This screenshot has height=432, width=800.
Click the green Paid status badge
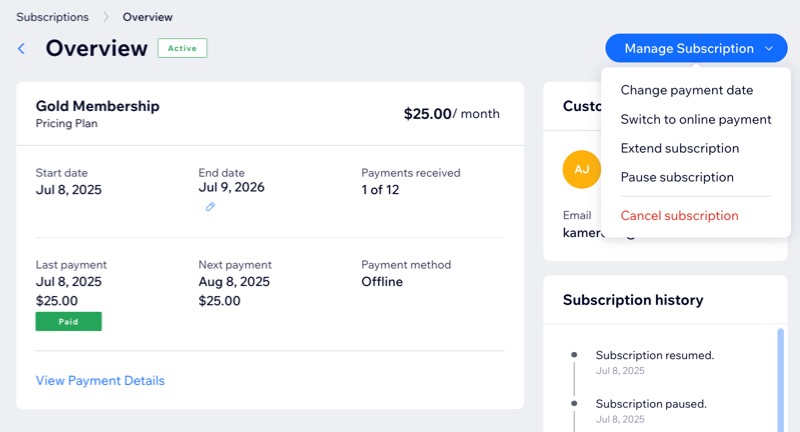[x=69, y=321]
